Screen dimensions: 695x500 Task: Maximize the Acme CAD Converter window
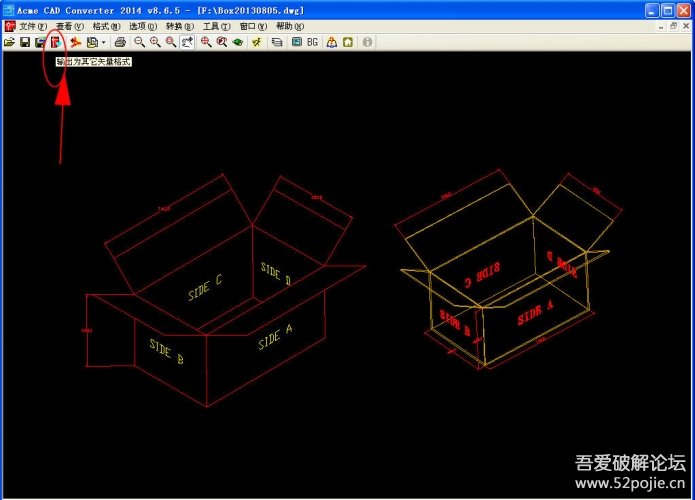click(x=668, y=10)
